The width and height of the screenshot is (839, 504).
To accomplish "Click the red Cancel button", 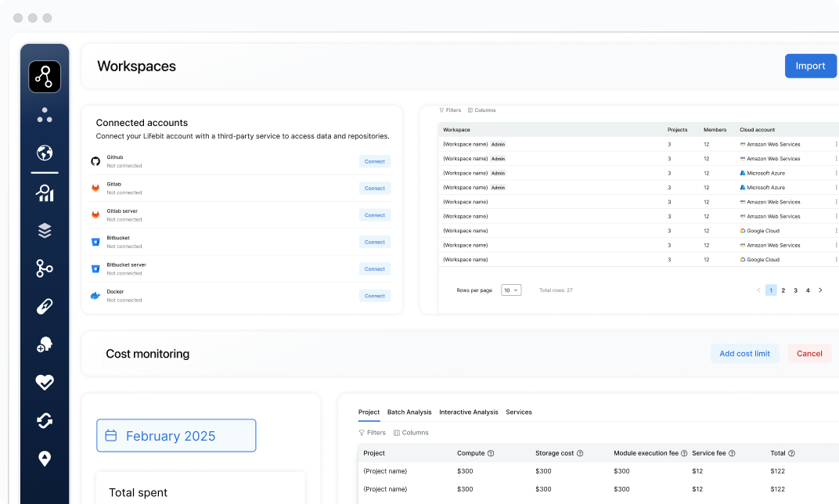I will (x=809, y=354).
